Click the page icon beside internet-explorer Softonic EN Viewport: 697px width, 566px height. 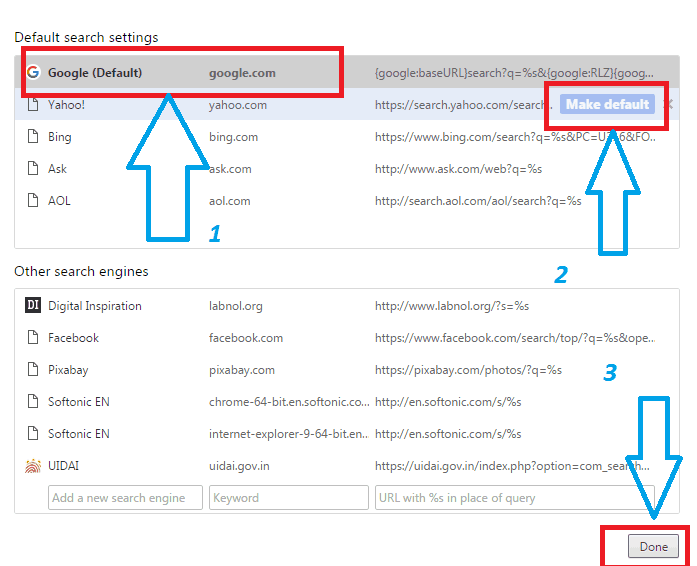tap(33, 434)
